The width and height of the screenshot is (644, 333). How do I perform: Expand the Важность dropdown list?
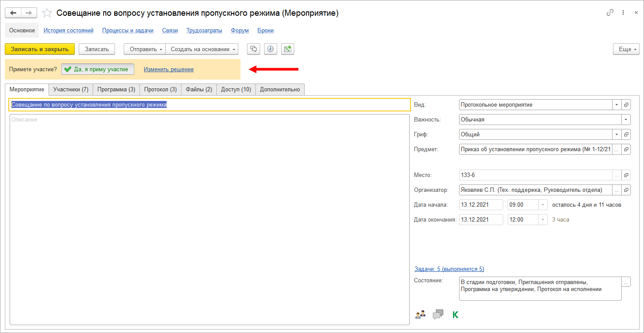[x=626, y=120]
